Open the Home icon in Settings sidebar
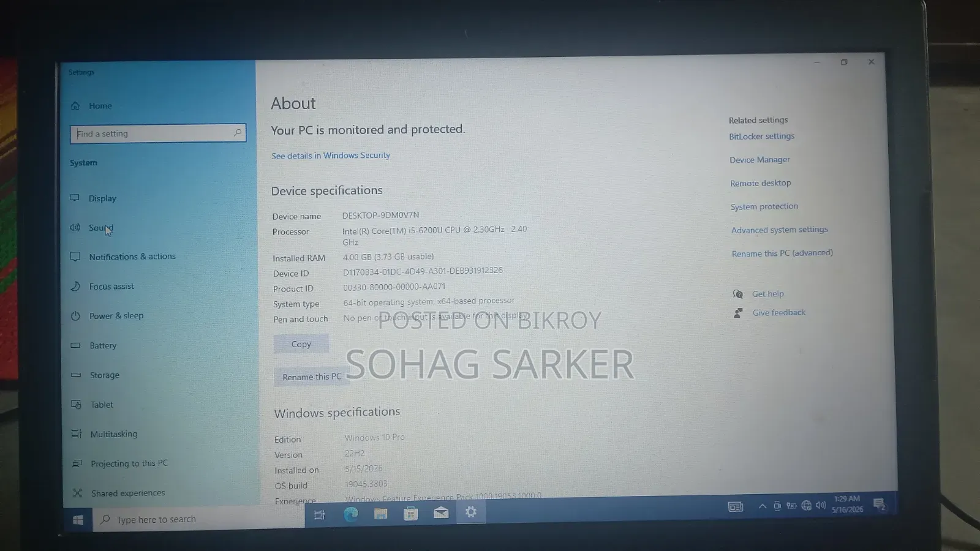Screen dimensions: 980x551 coord(75,105)
